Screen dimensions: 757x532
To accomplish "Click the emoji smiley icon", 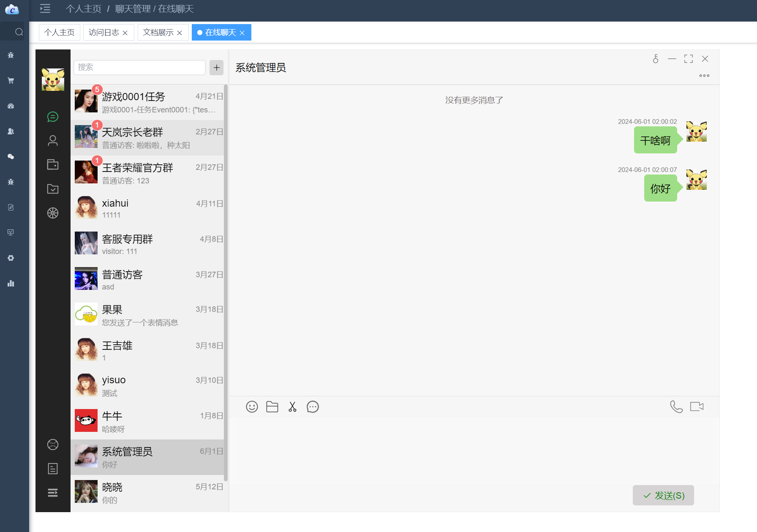I will [252, 407].
